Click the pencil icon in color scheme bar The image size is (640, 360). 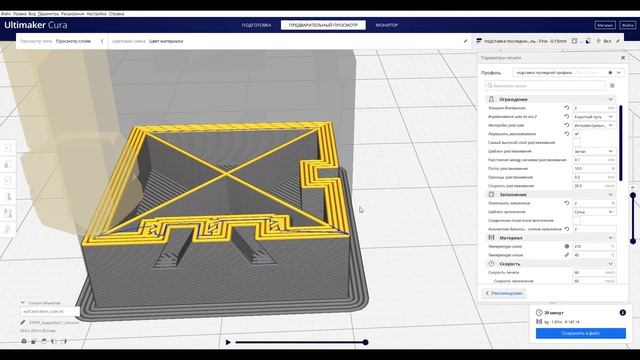[465, 41]
